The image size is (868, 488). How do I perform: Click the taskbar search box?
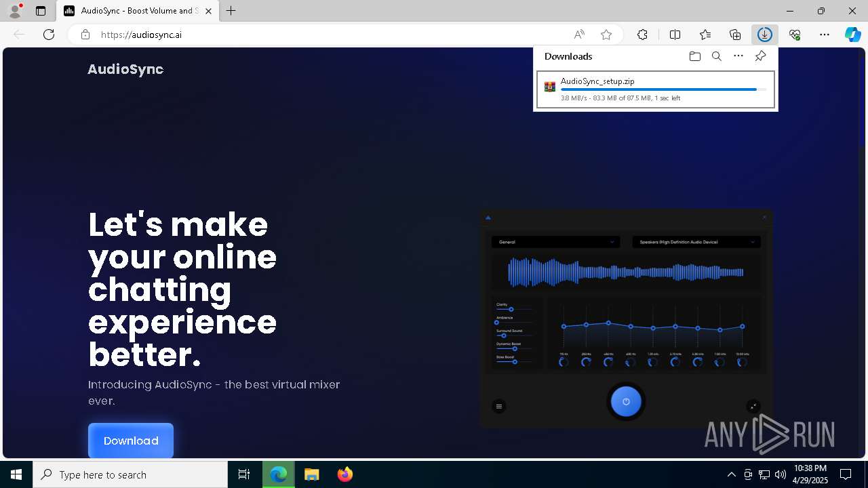130,474
